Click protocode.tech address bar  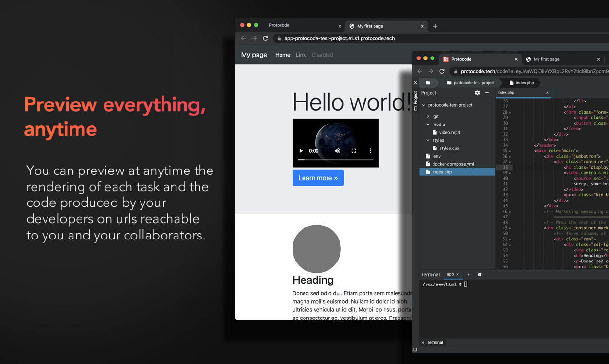click(535, 71)
